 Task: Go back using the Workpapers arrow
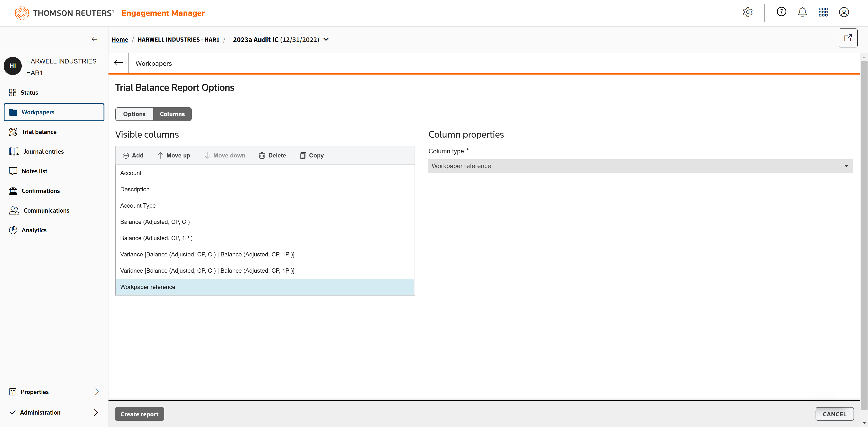(118, 63)
